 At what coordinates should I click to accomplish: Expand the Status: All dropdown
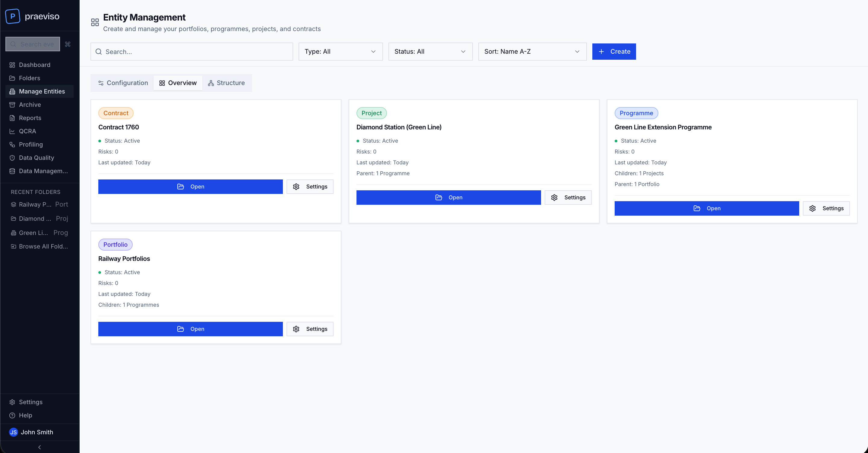tap(430, 51)
